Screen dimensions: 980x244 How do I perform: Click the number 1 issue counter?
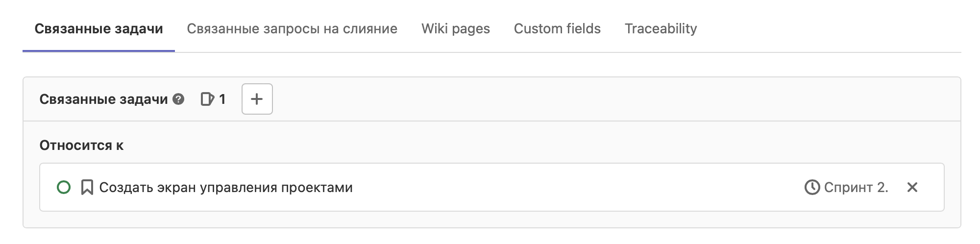click(x=222, y=99)
